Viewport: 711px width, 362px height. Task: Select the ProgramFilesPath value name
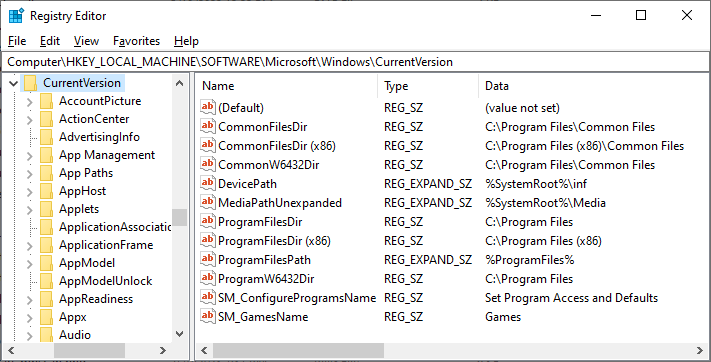pyautogui.click(x=264, y=259)
